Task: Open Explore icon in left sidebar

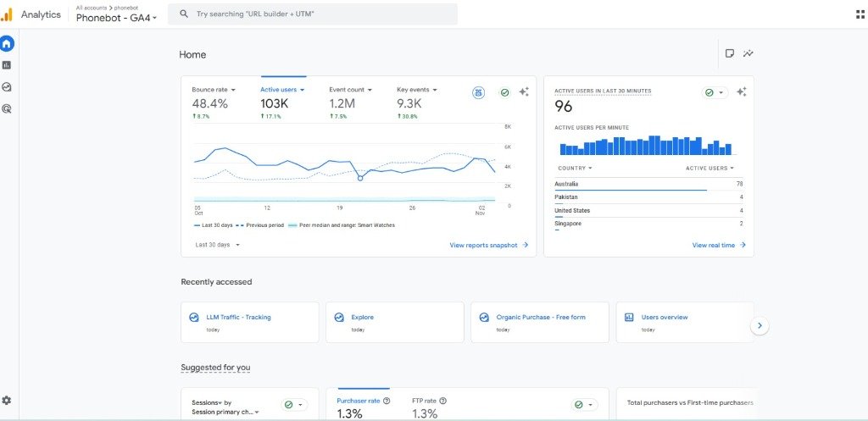Action: coord(7,87)
